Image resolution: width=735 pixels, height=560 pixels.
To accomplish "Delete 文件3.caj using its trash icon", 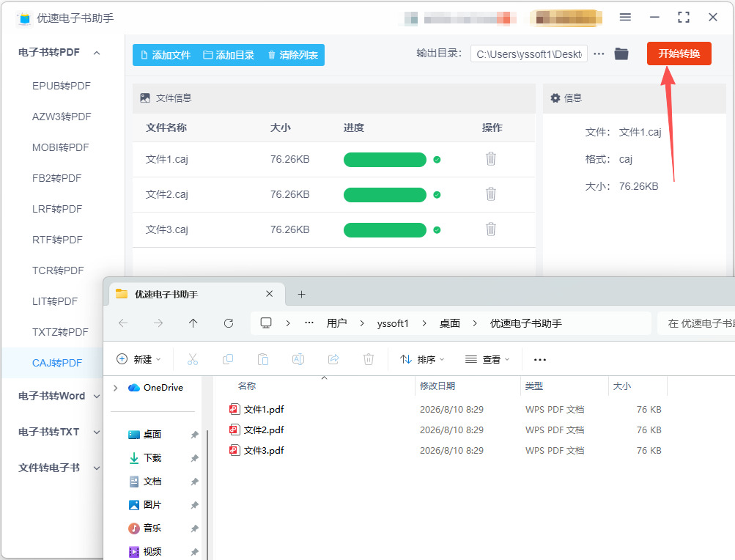I will (491, 229).
